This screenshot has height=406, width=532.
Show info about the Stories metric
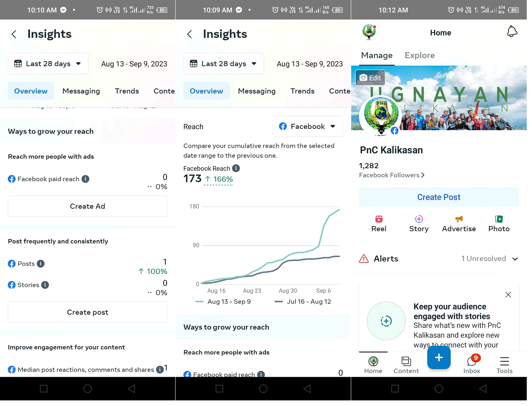click(x=45, y=285)
